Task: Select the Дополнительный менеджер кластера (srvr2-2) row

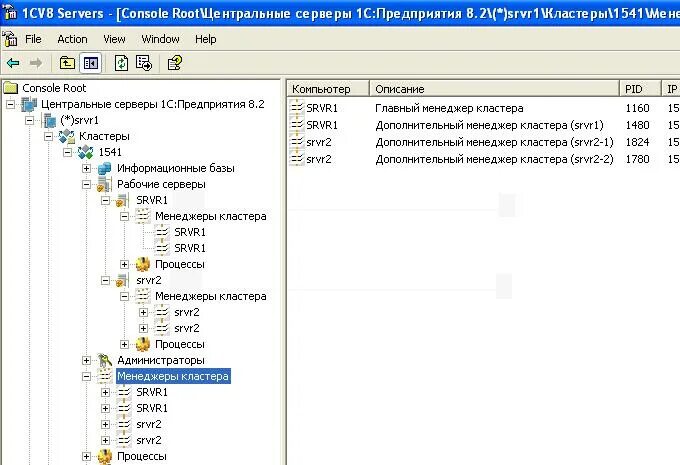Action: pos(484,159)
